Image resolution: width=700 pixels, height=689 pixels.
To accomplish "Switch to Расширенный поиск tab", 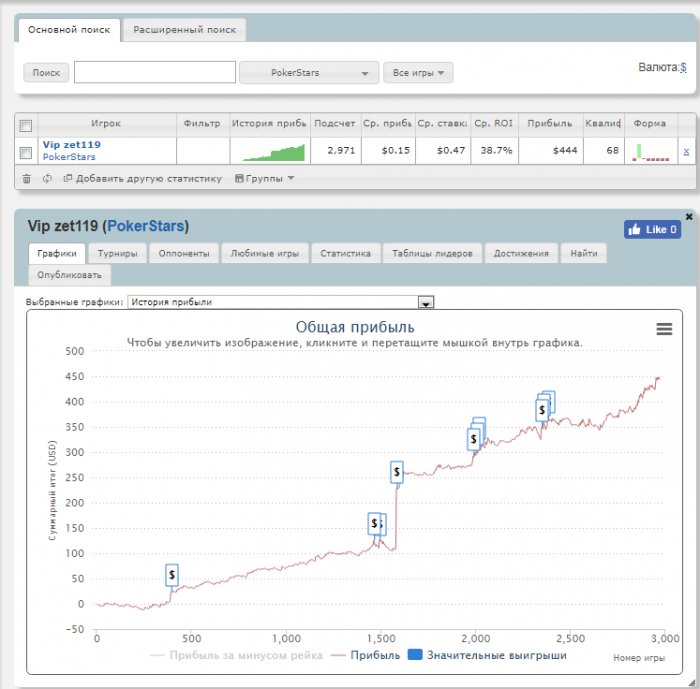I will coord(184,30).
